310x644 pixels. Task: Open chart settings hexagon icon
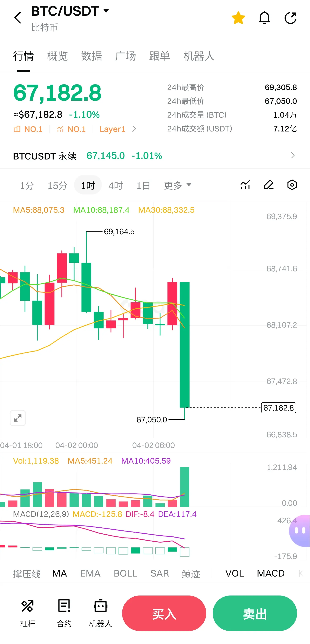coord(292,185)
